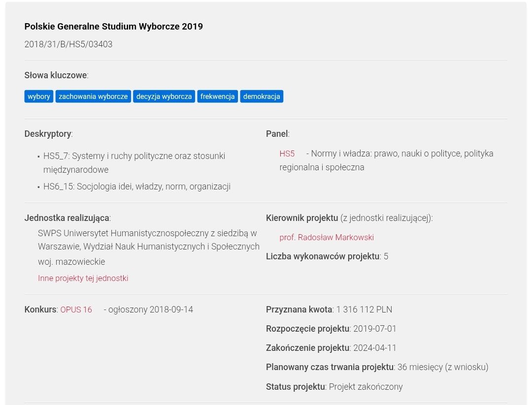This screenshot has height=405, width=532.
Task: Click the project title 'Polskie Generalne Studium Wyborcze 2019'
Action: (x=114, y=27)
